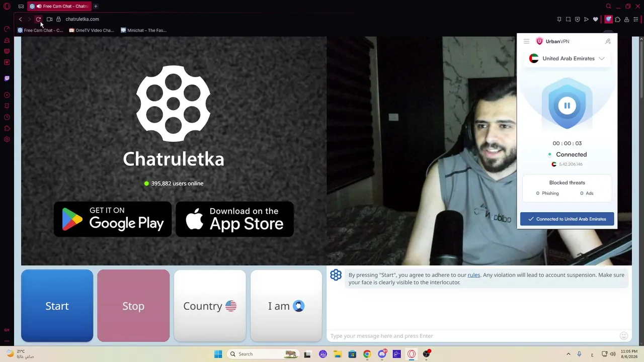The width and height of the screenshot is (644, 362).
Task: Show hidden system tray icons
Action: click(569, 354)
